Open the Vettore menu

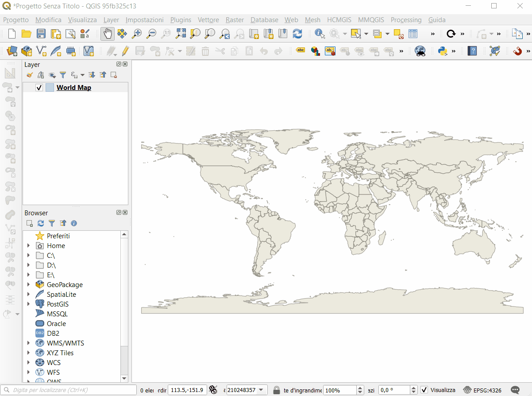point(208,20)
